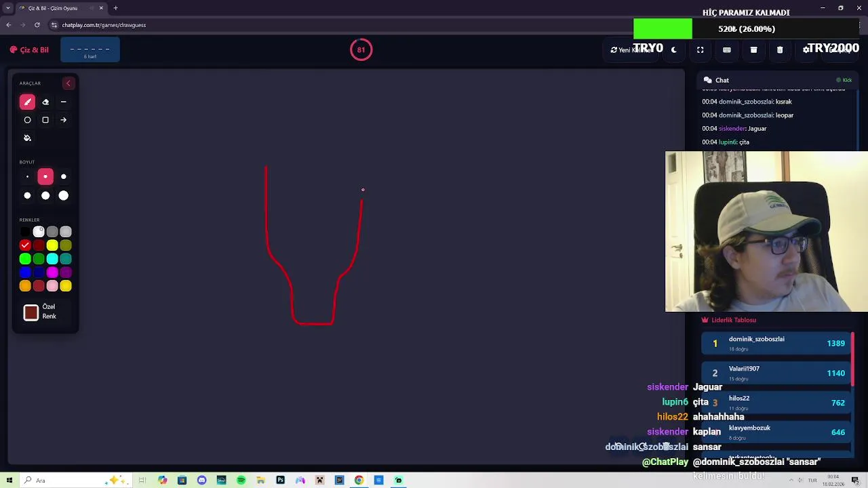Click the hidden word hint box

[90, 50]
